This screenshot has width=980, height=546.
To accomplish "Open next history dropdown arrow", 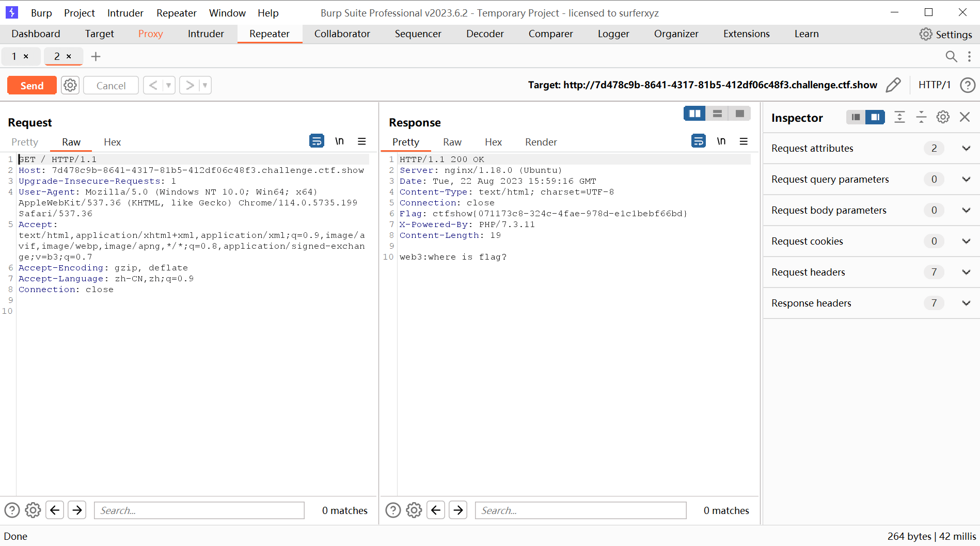I will click(x=205, y=85).
